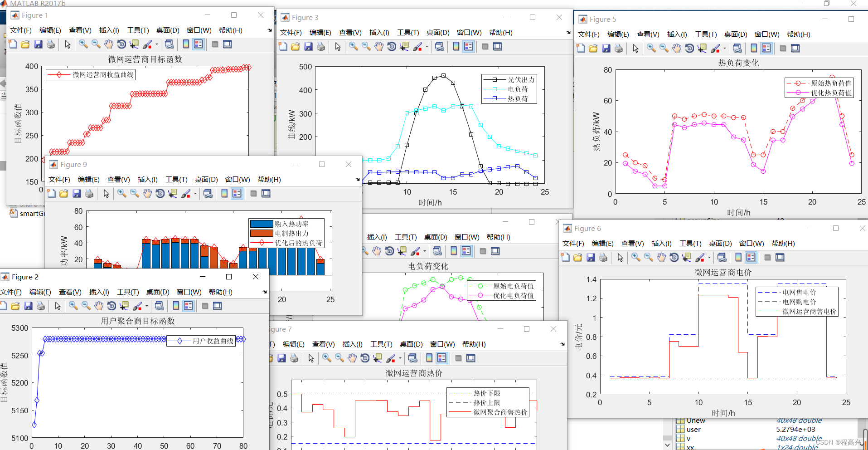
Task: Click the 微网运营商收益曲线 legend in Figure 1
Action: [91, 74]
